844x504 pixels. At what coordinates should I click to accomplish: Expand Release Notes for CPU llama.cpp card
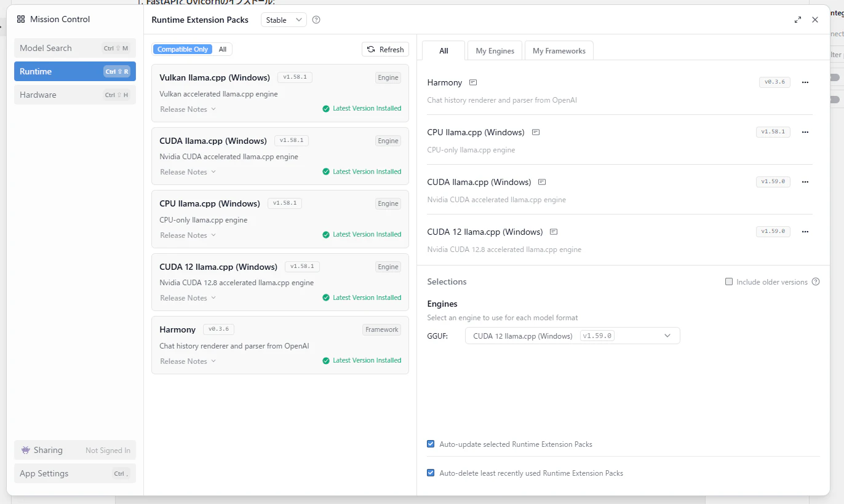tap(188, 235)
